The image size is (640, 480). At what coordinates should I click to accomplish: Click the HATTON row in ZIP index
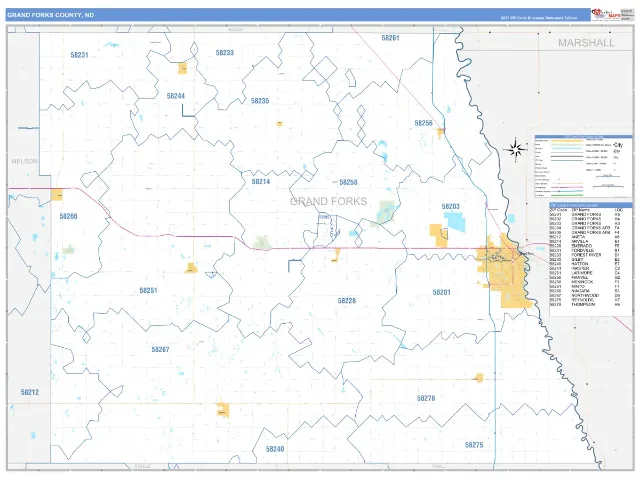tap(586, 264)
